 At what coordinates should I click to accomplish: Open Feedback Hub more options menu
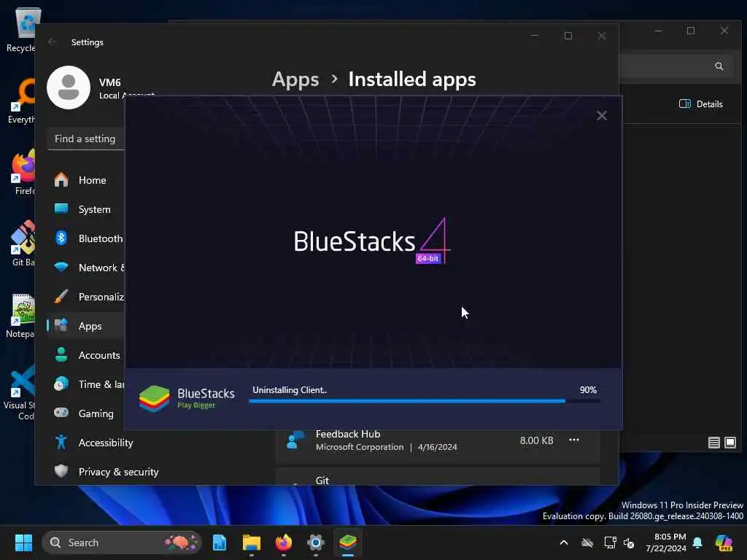(x=574, y=440)
